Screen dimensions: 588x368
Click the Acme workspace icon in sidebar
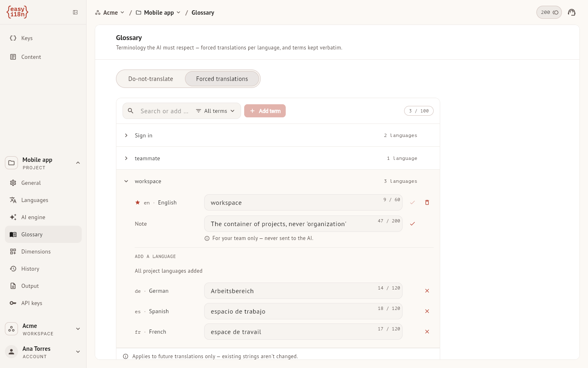coord(11,329)
